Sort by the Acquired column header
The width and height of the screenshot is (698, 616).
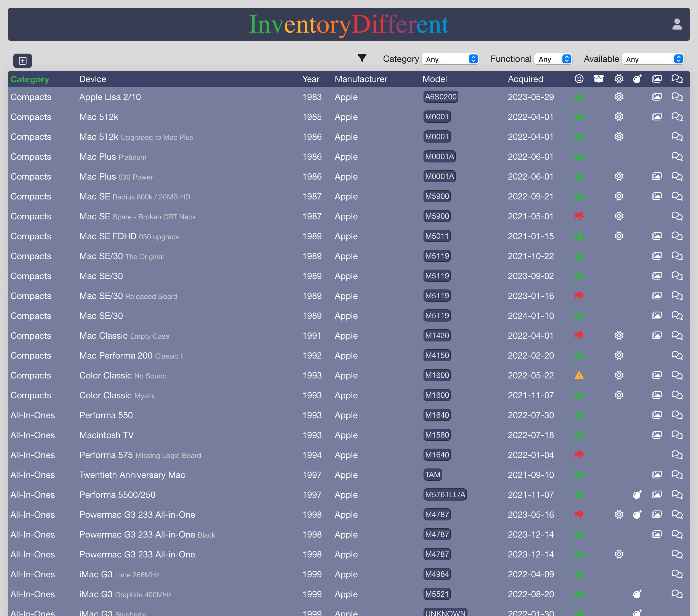tap(525, 79)
